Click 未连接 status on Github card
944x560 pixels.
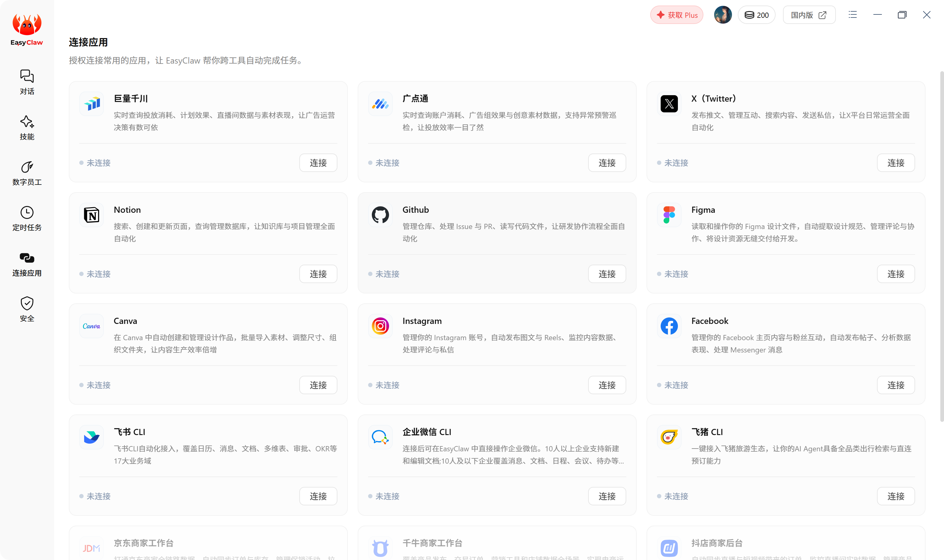383,274
